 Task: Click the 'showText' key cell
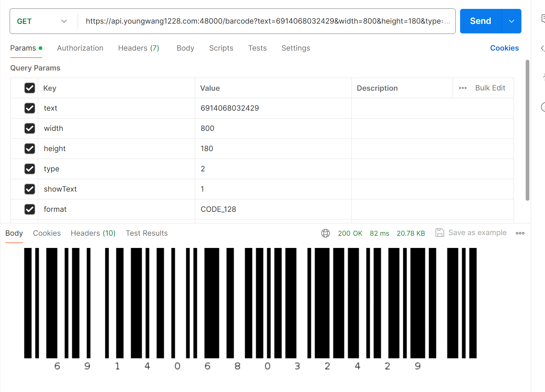[116, 189]
